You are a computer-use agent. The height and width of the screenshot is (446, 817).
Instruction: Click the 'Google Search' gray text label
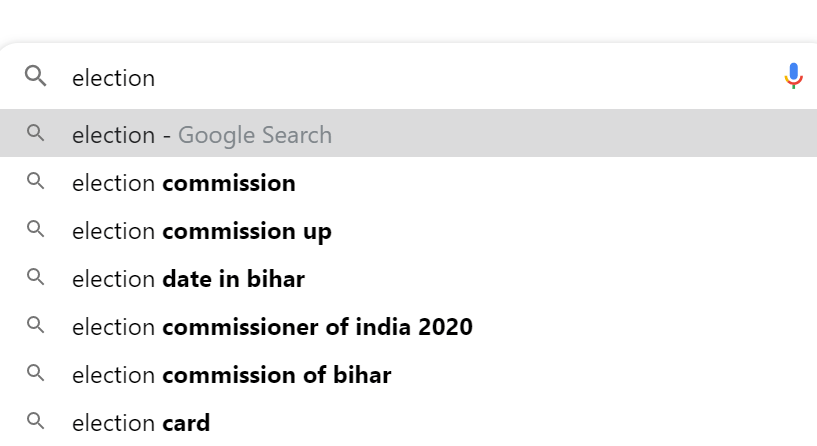coord(255,135)
